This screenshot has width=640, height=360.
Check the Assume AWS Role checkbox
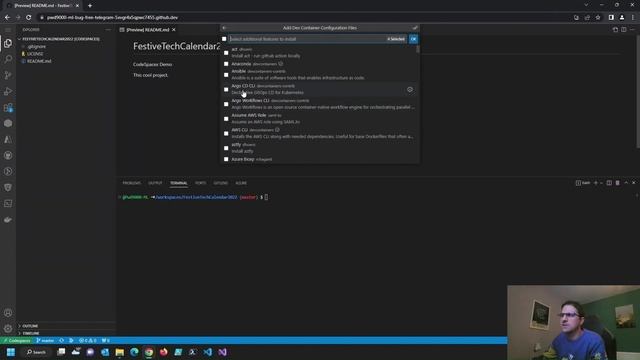(226, 119)
